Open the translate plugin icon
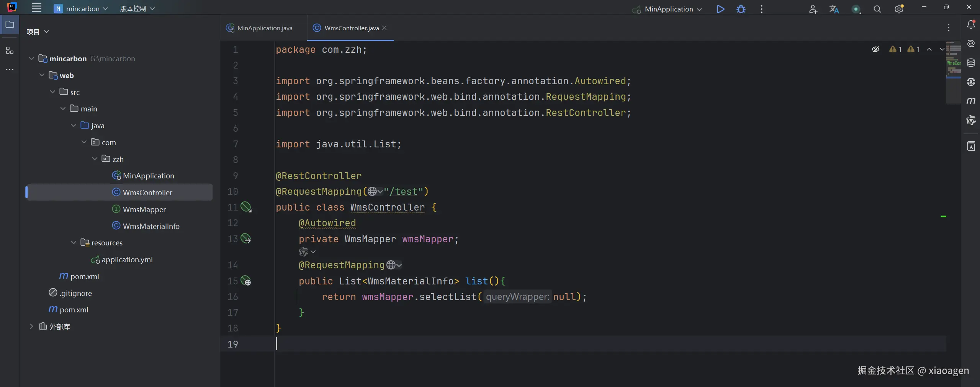980x387 pixels. point(834,9)
